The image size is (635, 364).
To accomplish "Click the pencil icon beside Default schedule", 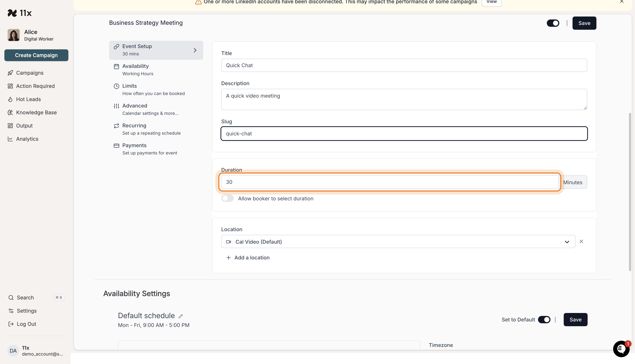I will click(180, 316).
